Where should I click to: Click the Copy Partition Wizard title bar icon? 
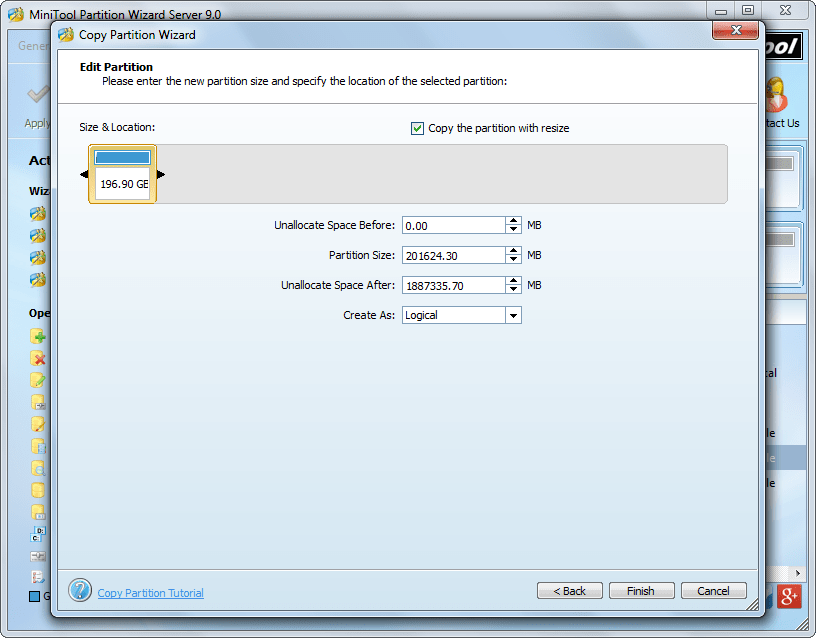pos(65,33)
